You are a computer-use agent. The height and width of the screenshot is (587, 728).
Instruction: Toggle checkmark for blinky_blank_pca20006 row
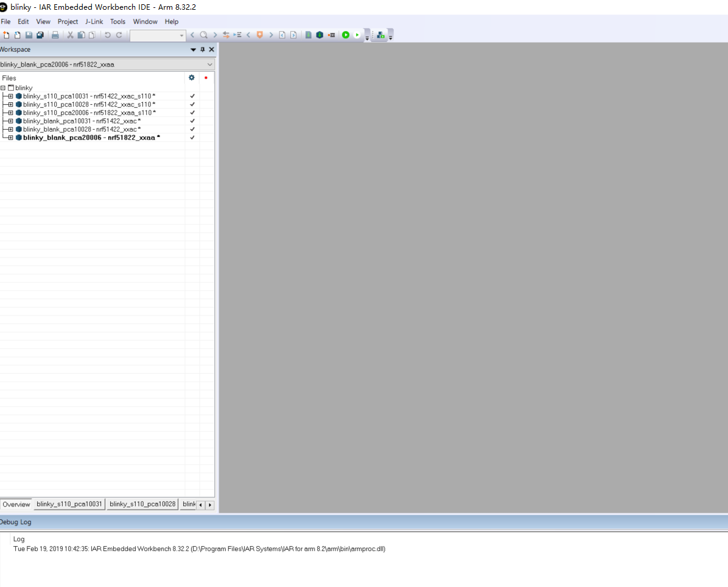[x=192, y=138]
